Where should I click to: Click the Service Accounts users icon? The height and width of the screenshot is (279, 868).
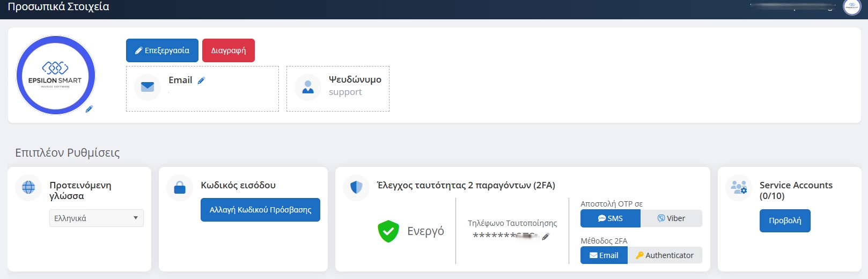point(739,187)
